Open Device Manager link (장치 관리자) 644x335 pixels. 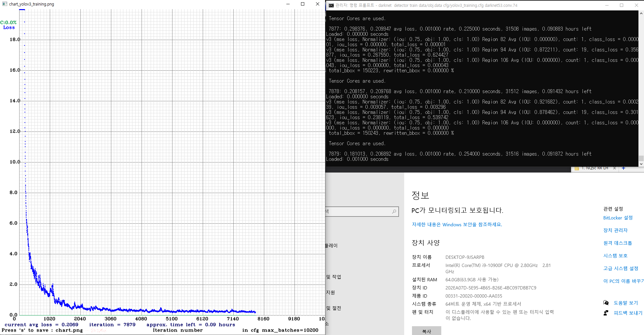615,230
